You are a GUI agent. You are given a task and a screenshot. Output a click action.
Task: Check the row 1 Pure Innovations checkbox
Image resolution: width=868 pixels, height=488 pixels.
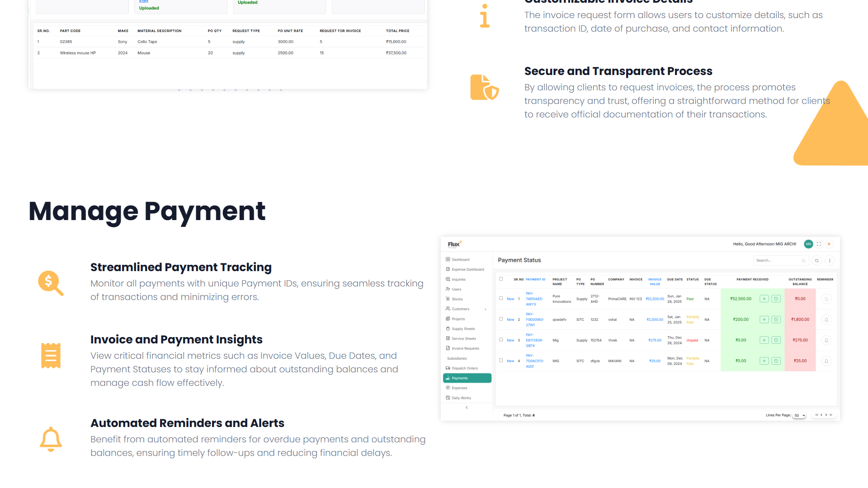[501, 298]
